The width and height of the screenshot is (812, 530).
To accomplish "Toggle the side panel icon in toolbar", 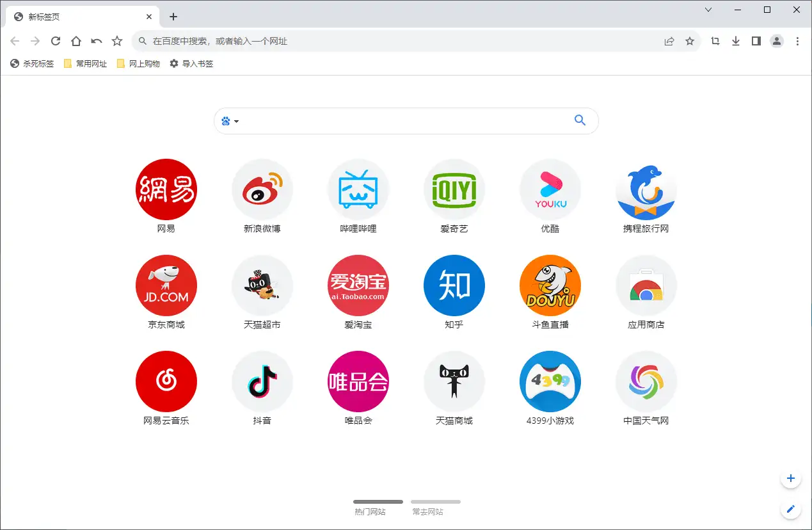I will coord(756,40).
